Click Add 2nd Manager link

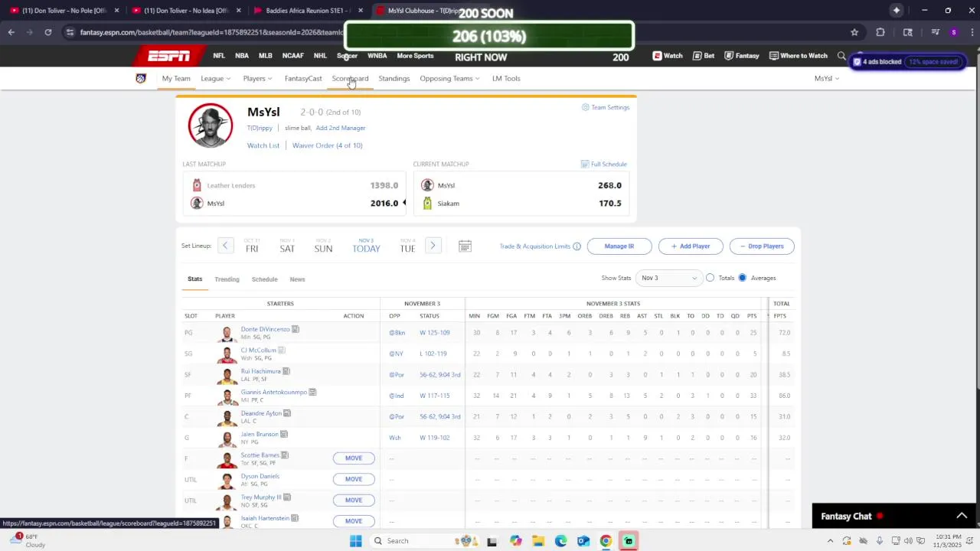pos(341,128)
